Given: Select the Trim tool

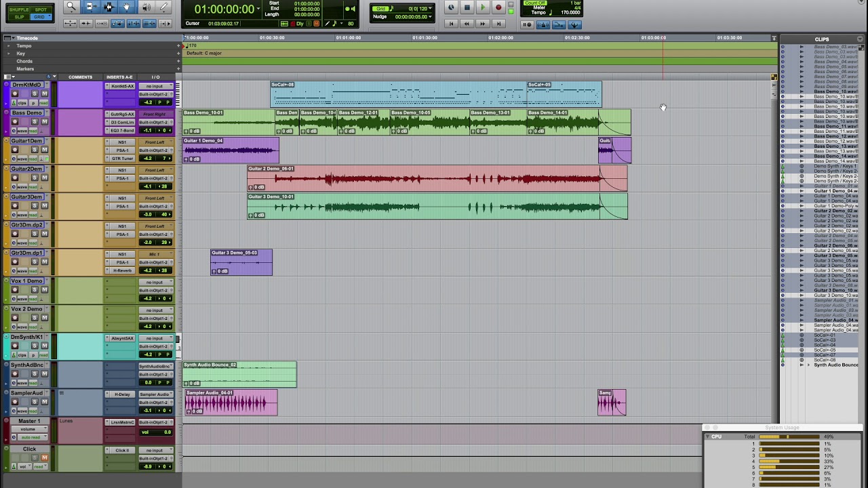Looking at the screenshot, I should [90, 7].
